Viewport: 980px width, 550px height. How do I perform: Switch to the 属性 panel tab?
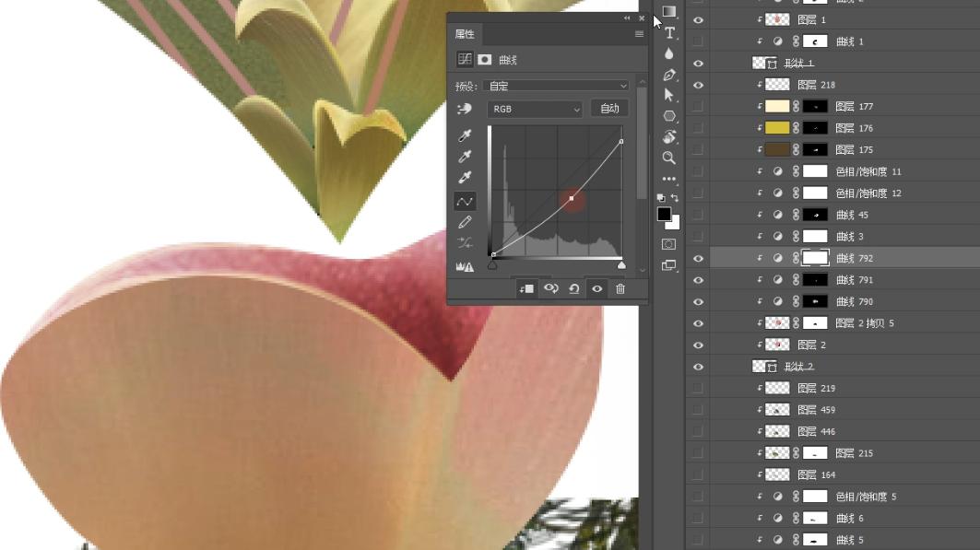(465, 34)
